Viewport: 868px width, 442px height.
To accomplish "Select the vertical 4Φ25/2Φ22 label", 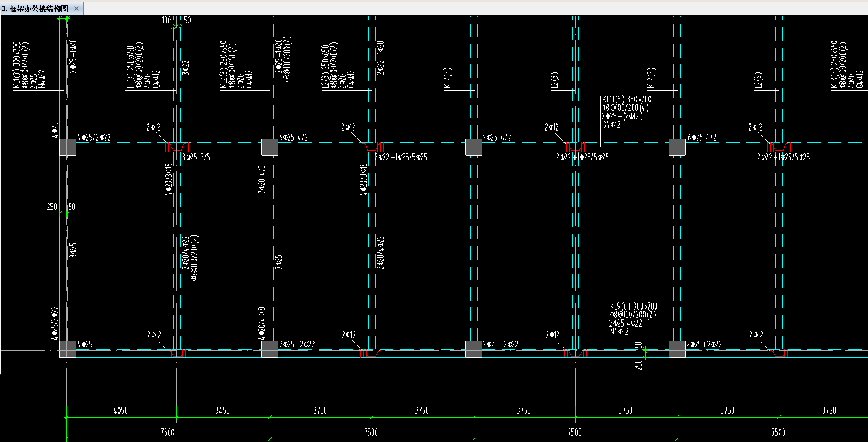I will (x=55, y=323).
